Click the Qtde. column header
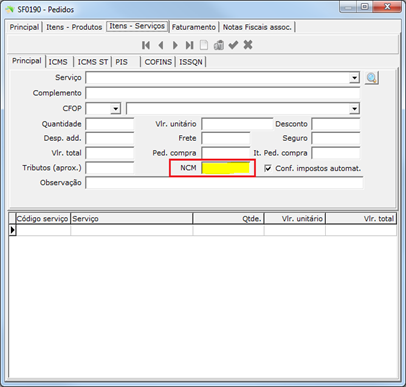Screen dimensions: 406x387 [228, 219]
